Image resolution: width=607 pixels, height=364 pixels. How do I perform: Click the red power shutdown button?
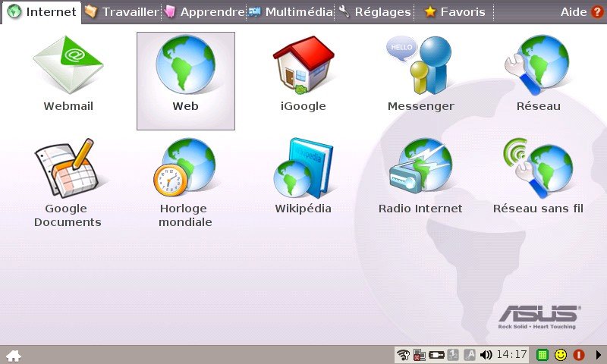click(579, 355)
